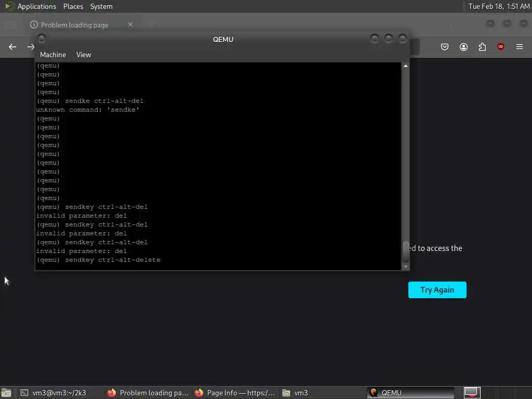The height and width of the screenshot is (399, 532).
Task: Click the workspace switcher in bottom panel
Action: pos(472,393)
